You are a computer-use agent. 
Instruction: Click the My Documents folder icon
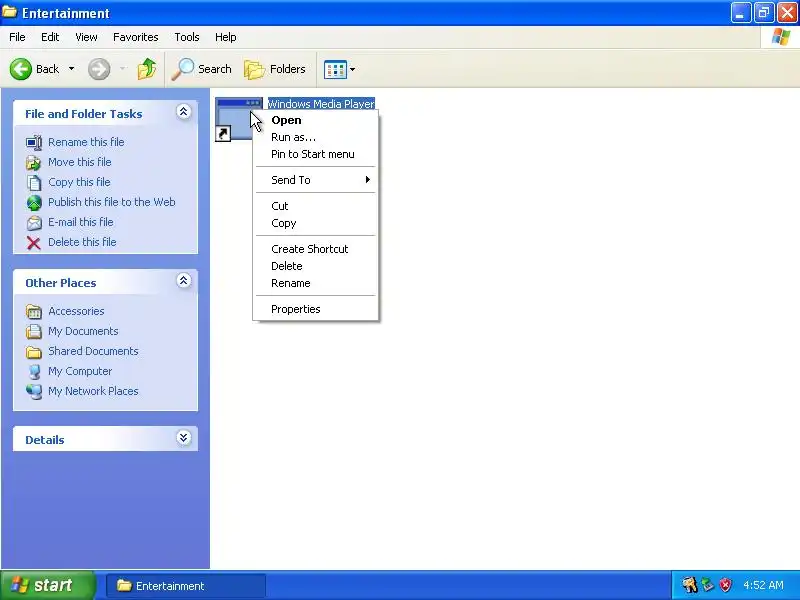click(34, 332)
